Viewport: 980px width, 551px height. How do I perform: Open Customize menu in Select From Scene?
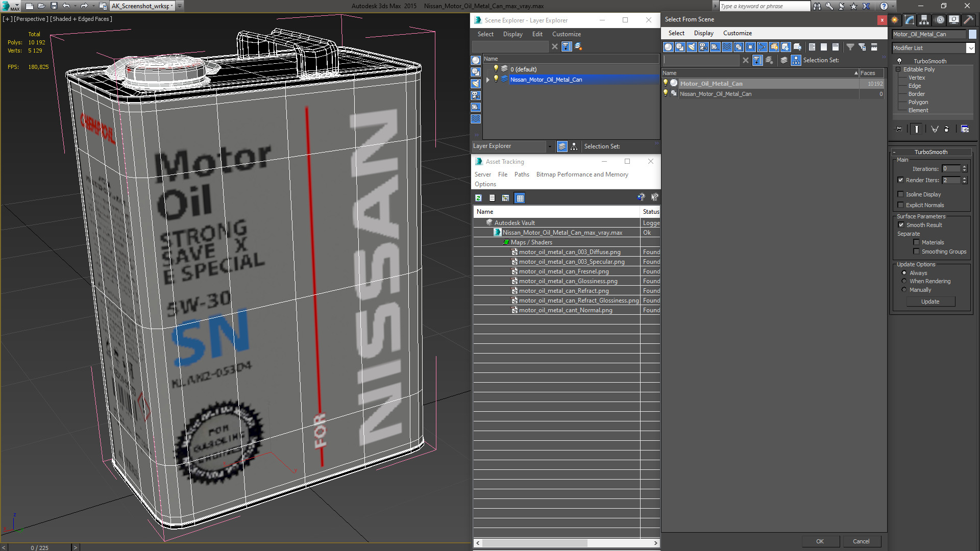pos(737,33)
